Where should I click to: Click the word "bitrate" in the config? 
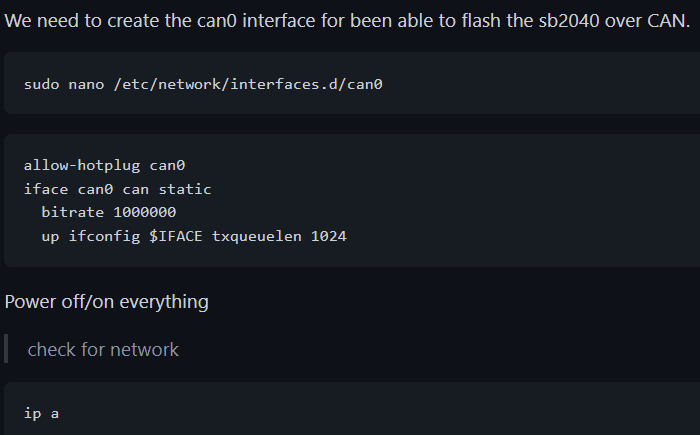[x=73, y=213]
